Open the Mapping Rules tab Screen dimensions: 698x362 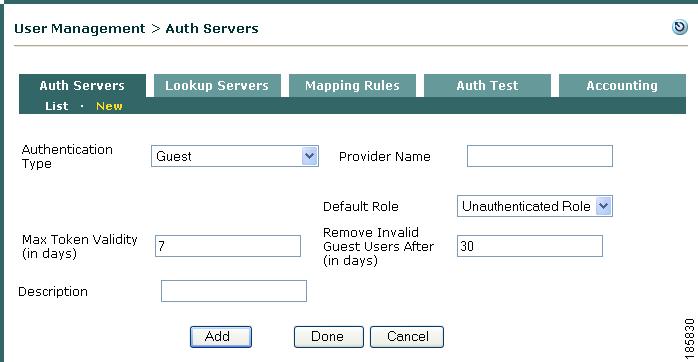(x=352, y=85)
